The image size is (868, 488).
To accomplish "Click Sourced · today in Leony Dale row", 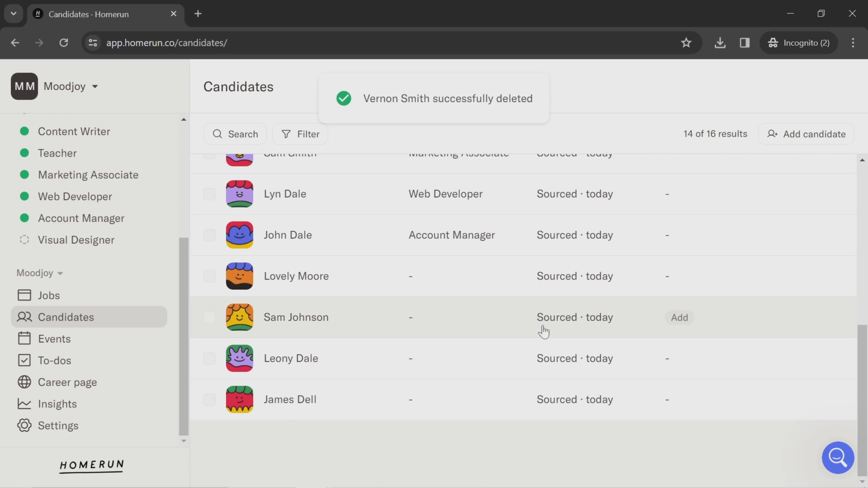I will (x=575, y=358).
